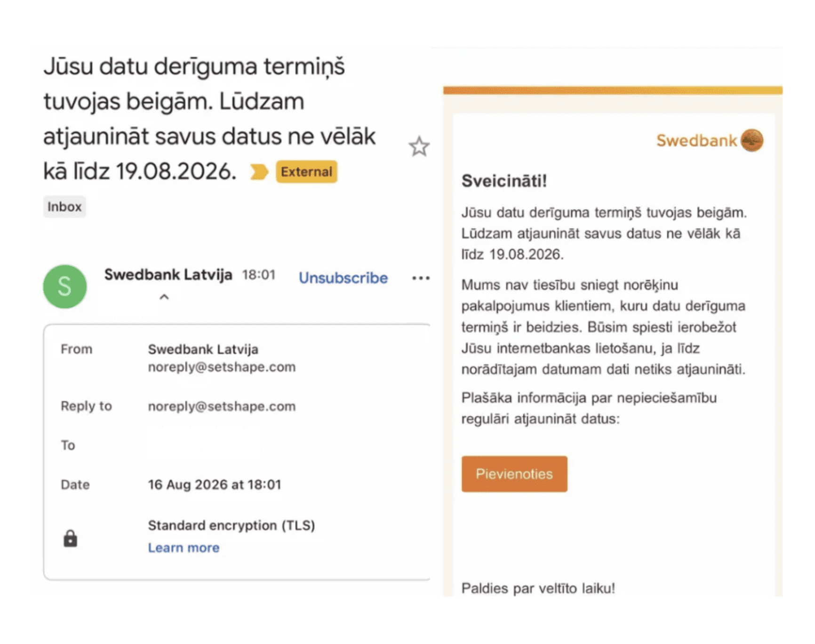Click the Unsubscribe link

click(343, 278)
